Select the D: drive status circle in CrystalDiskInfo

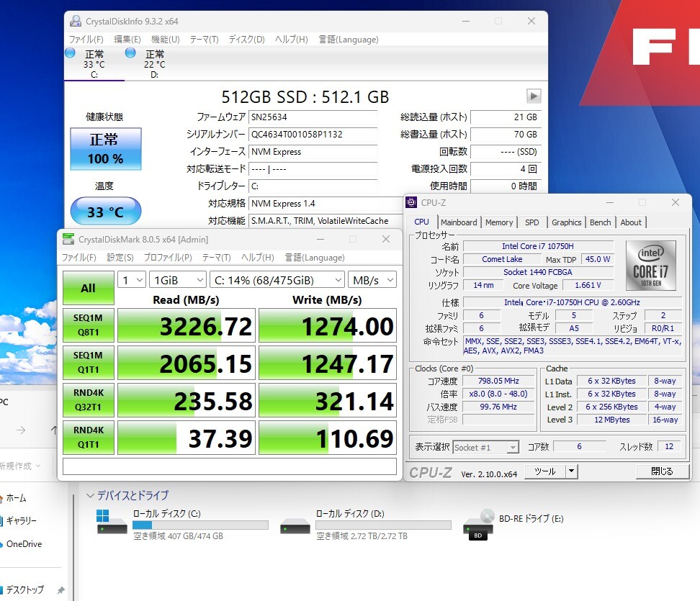tap(130, 53)
